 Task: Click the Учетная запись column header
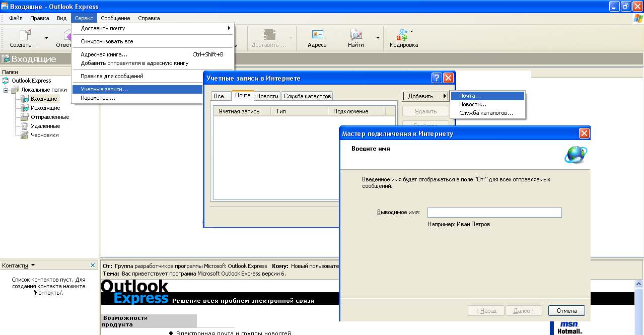(242, 111)
